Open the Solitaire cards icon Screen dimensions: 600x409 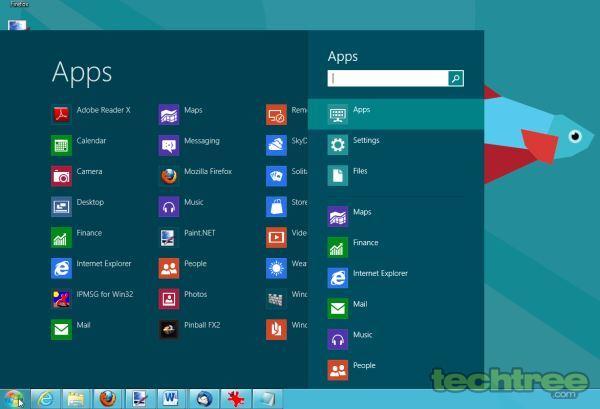(x=276, y=176)
